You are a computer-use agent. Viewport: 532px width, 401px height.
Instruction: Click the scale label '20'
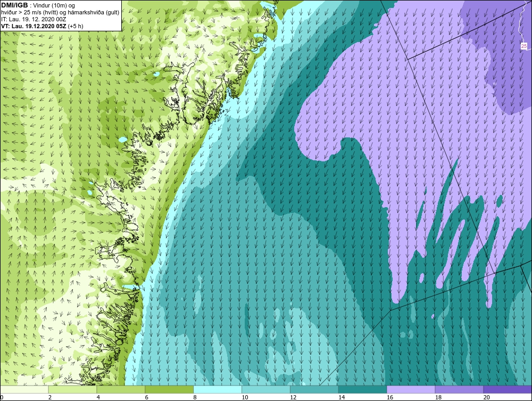[487, 397]
